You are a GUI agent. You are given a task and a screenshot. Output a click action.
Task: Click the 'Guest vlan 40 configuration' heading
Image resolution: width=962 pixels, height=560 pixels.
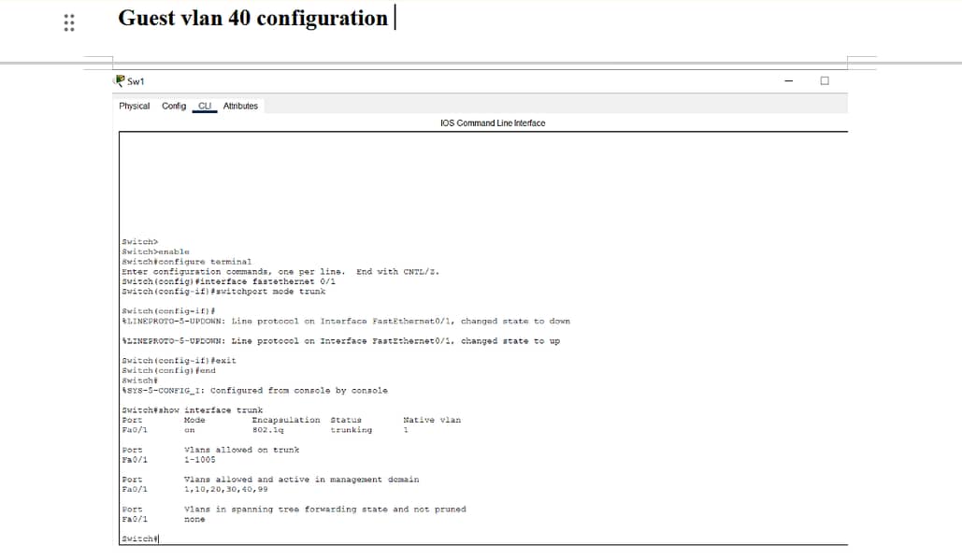click(252, 18)
